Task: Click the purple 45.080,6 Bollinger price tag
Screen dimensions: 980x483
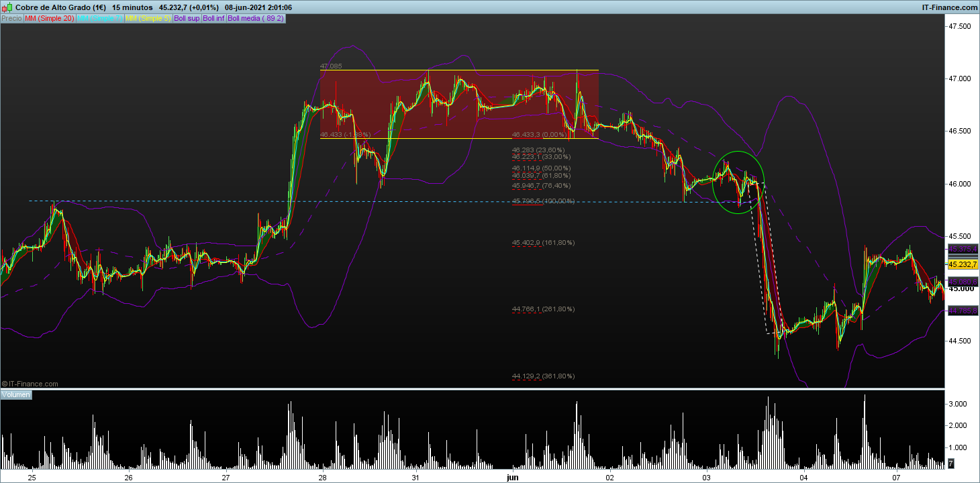Action: pyautogui.click(x=963, y=281)
